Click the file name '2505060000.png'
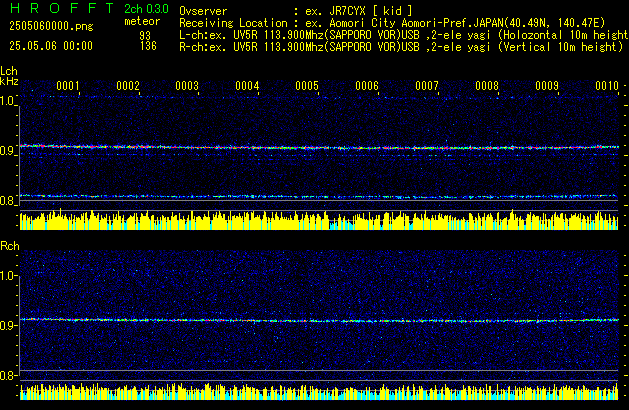The image size is (629, 410). coord(51,26)
